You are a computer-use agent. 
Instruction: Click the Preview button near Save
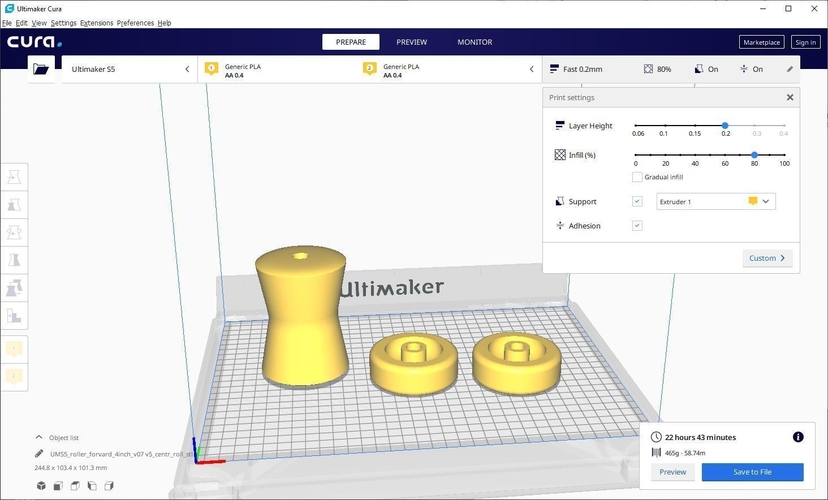coord(672,472)
